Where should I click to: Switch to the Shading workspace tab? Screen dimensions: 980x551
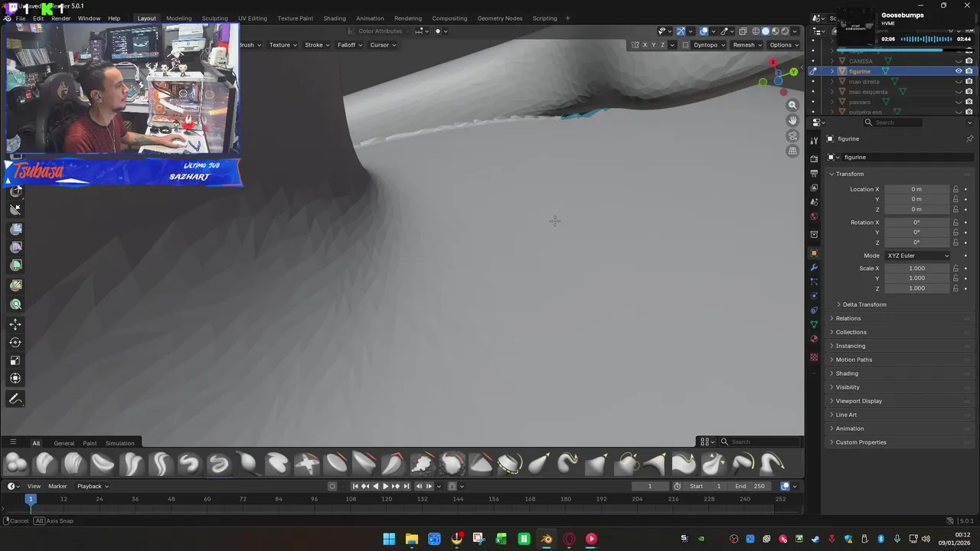pos(335,18)
